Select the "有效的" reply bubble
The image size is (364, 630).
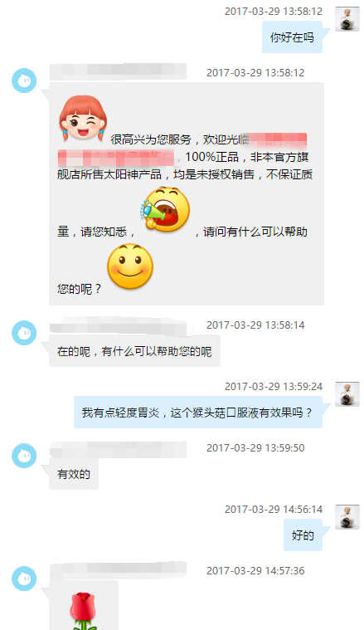coord(74,474)
